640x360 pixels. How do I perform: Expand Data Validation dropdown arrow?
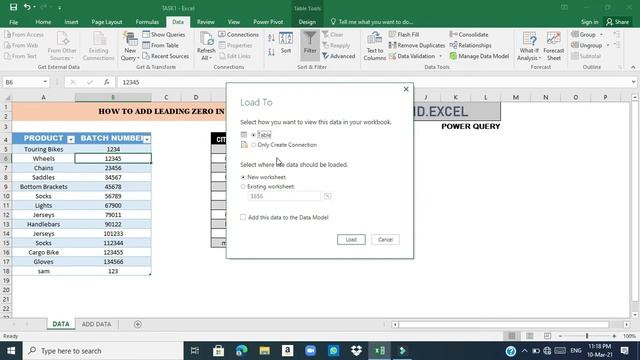(440, 56)
